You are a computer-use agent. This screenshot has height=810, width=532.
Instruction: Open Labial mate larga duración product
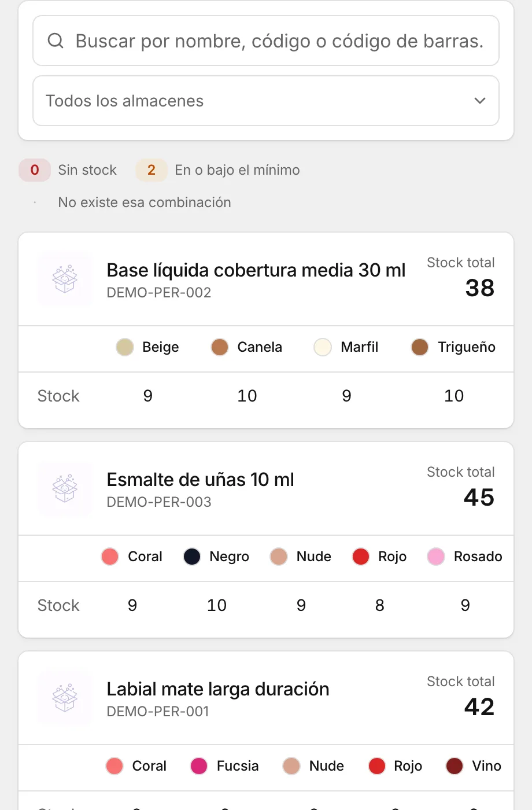218,689
